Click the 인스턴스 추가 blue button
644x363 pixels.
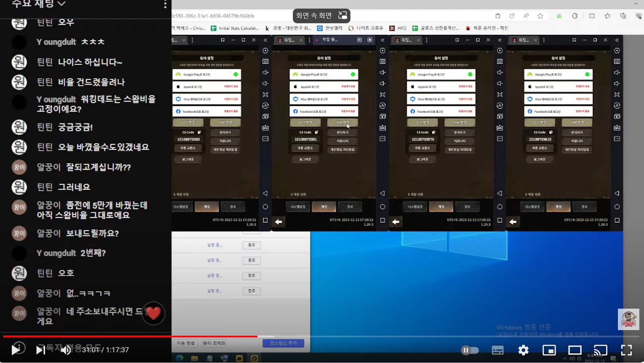pos(283,343)
